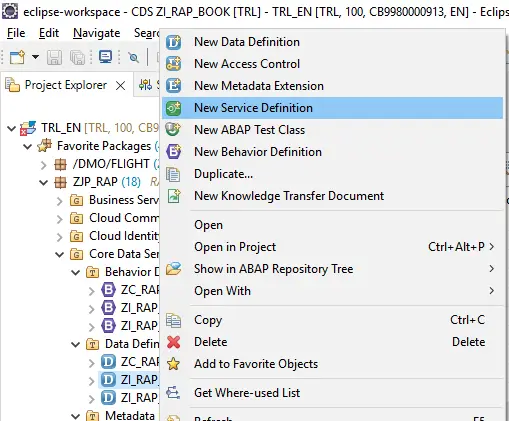Collapse the ZJP_RAP package tree
Screen dimensions: 509x421
click(x=43, y=182)
